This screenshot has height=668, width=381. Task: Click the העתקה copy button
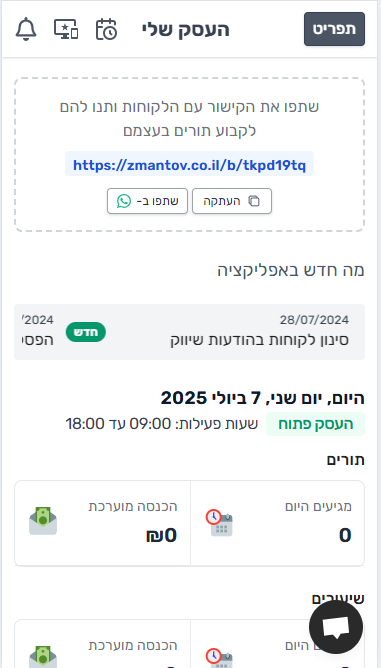click(x=232, y=201)
